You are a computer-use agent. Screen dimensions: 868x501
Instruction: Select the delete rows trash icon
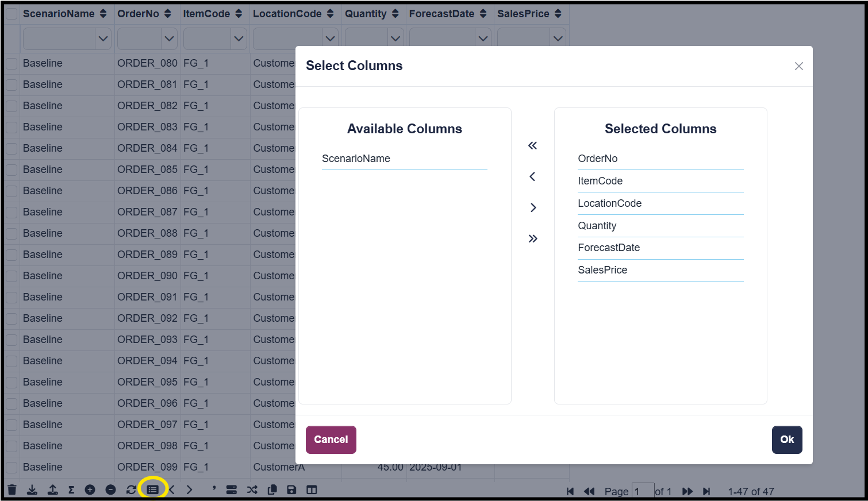[13, 490]
